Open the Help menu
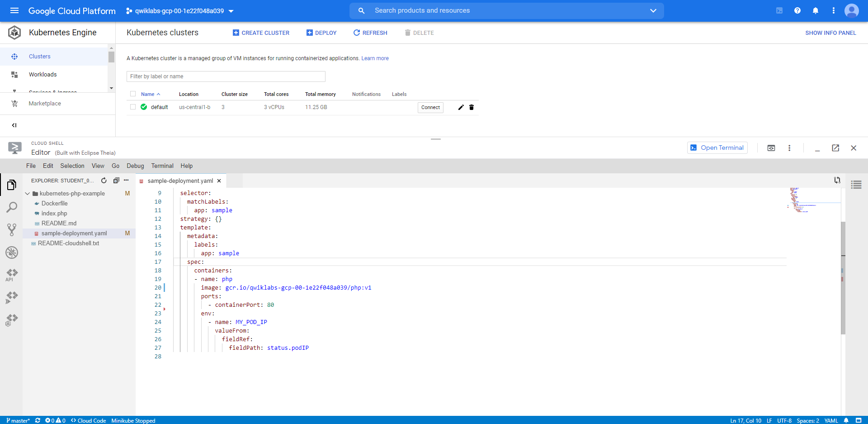This screenshot has width=868, height=424. click(187, 166)
